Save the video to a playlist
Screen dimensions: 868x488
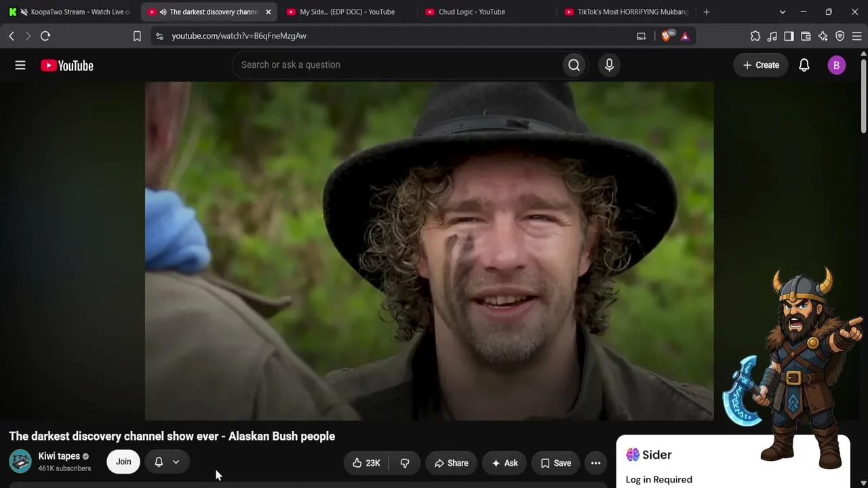[555, 463]
